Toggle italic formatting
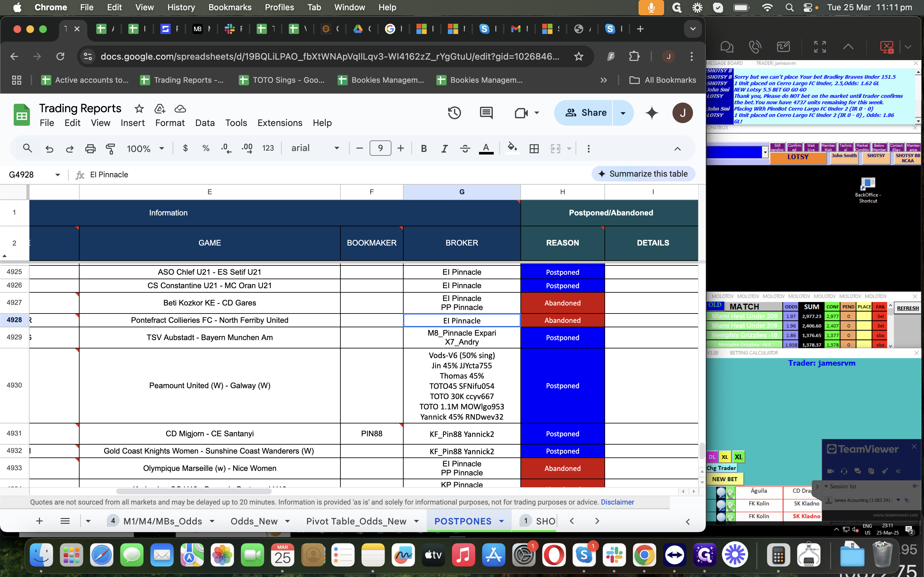Viewport: 924px width, 577px height. tap(444, 148)
